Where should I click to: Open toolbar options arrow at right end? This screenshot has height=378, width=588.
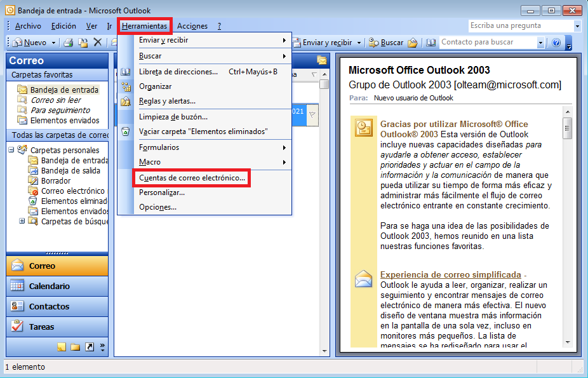pyautogui.click(x=569, y=43)
